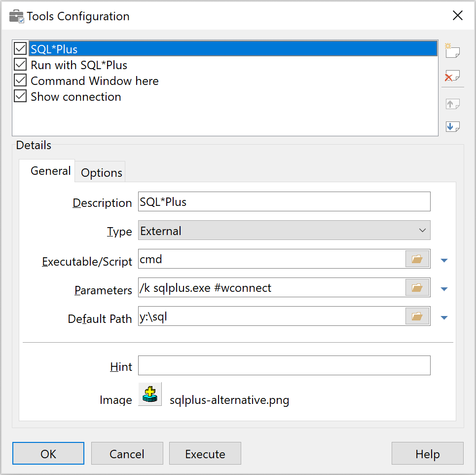
Task: Click the delete tool icon
Action: [x=452, y=76]
